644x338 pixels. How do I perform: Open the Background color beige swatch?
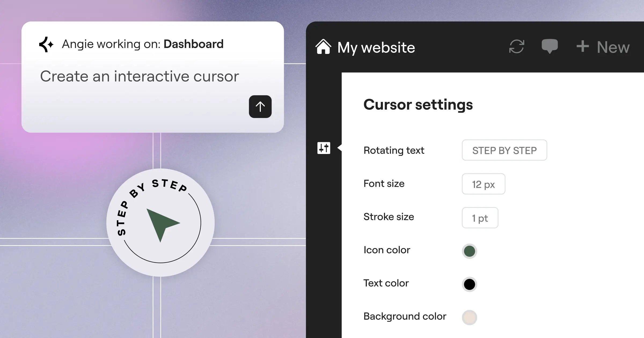pos(469,317)
